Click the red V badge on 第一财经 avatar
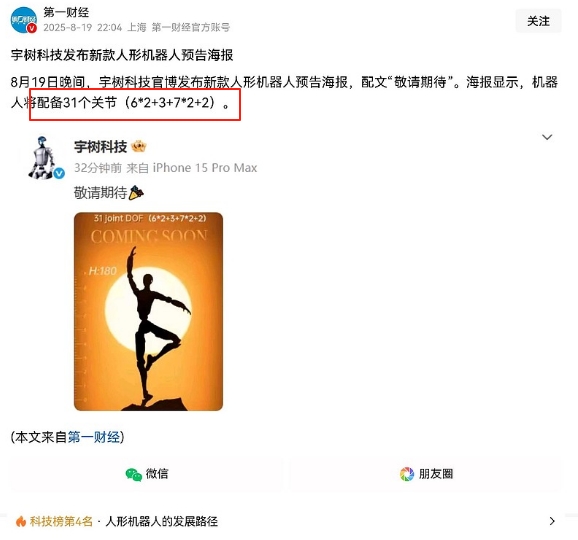Viewport: 578px width, 540px height. pos(32,28)
